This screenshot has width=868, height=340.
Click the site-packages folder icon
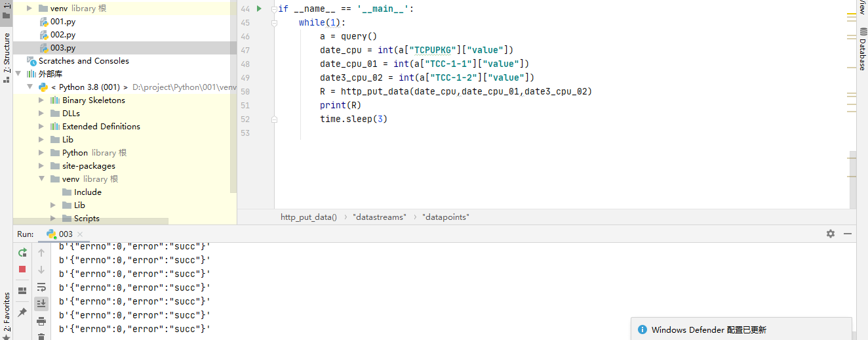pyautogui.click(x=55, y=166)
